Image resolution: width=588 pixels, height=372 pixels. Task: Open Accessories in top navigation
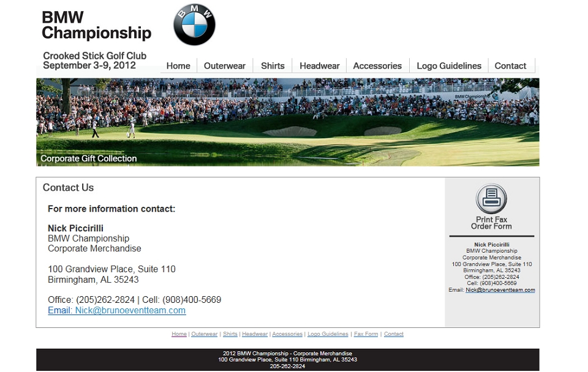(x=377, y=66)
